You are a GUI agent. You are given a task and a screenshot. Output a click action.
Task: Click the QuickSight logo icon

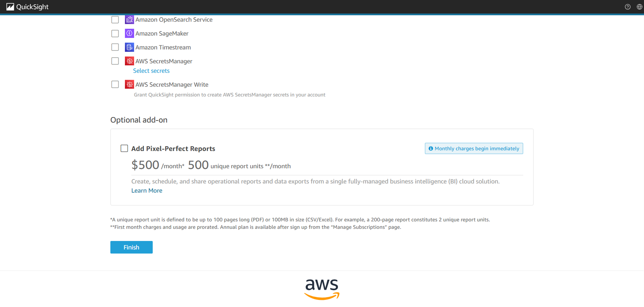(x=10, y=7)
